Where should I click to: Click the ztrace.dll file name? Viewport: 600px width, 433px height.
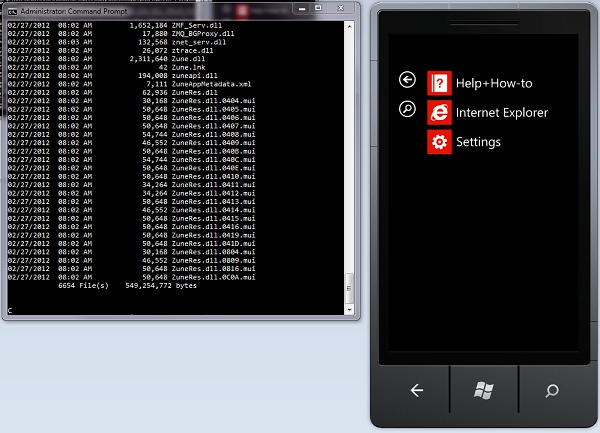pyautogui.click(x=192, y=50)
